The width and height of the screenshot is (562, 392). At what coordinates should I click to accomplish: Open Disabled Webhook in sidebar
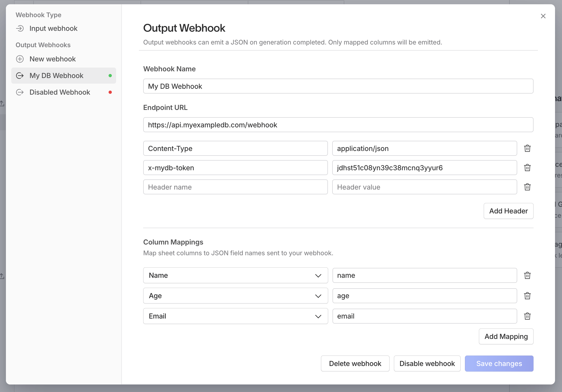(x=60, y=92)
